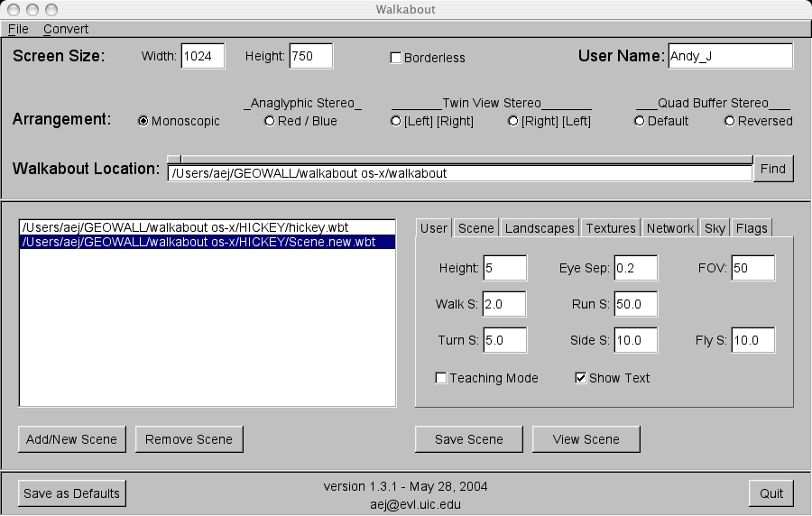This screenshot has height=516, width=812.
Task: Open the File menu
Action: 18,29
